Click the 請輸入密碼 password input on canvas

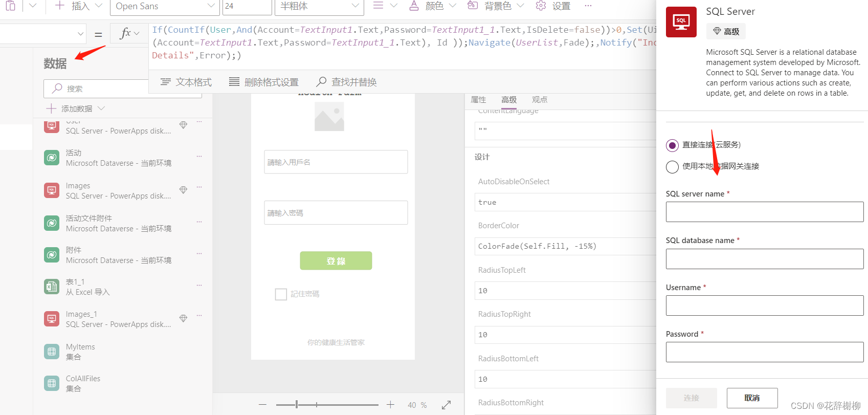tap(336, 212)
